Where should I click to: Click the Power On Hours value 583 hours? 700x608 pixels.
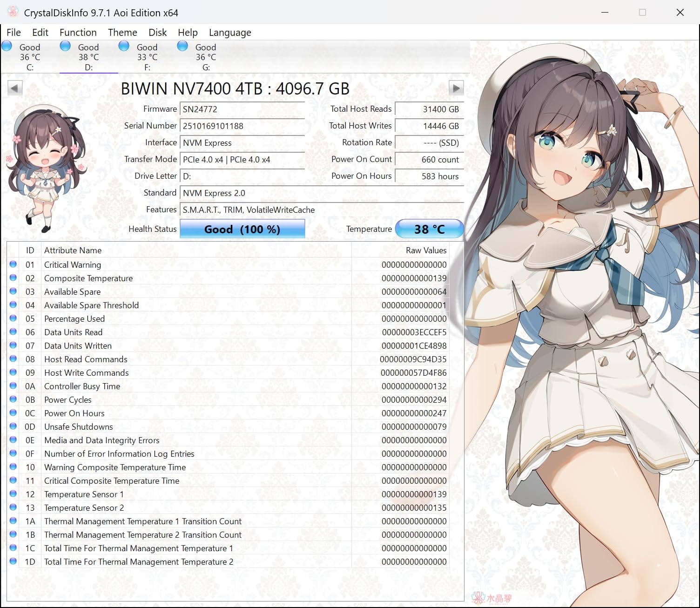click(x=429, y=176)
